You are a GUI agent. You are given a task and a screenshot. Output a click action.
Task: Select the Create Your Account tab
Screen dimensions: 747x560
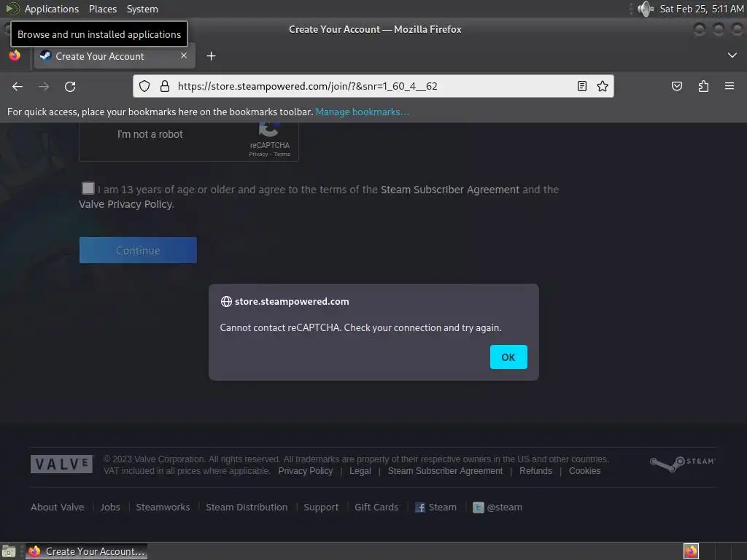[115, 56]
